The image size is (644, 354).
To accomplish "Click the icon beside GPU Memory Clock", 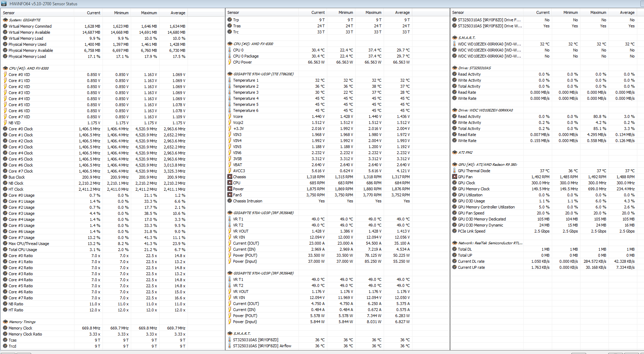I will point(454,189).
